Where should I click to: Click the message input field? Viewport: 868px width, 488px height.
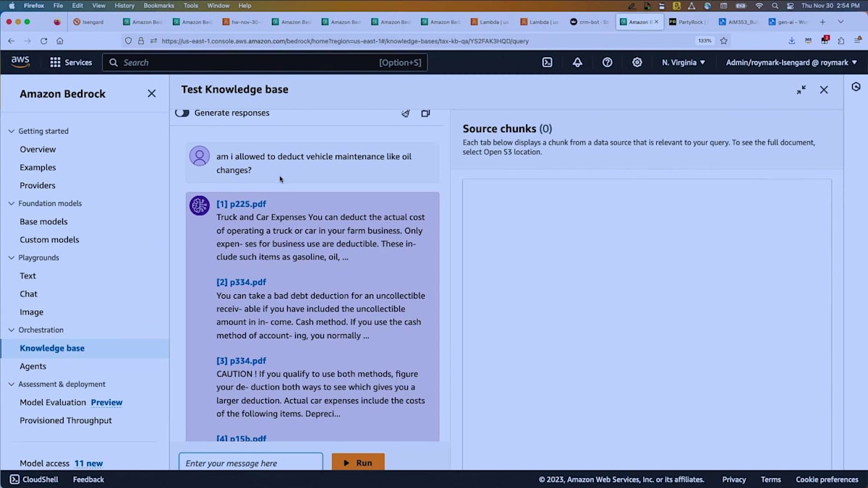(x=251, y=463)
